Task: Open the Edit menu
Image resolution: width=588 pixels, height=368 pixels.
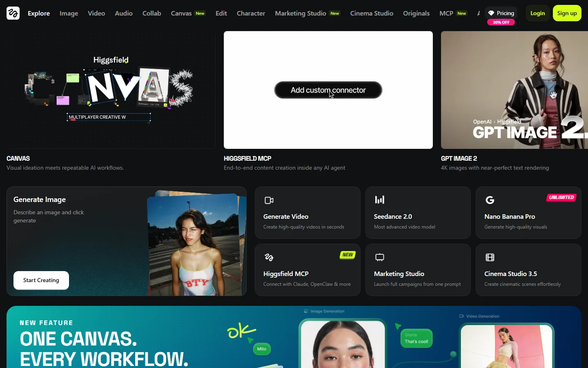Action: point(221,13)
